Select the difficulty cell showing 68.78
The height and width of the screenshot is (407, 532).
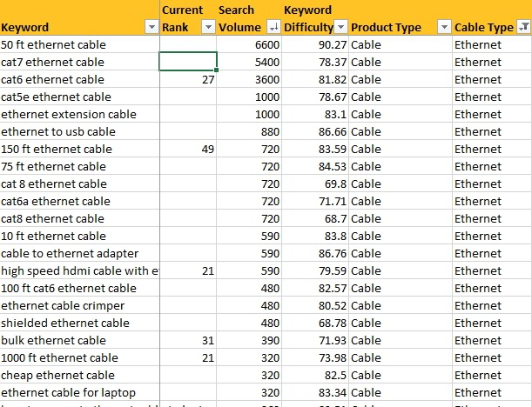[315, 323]
